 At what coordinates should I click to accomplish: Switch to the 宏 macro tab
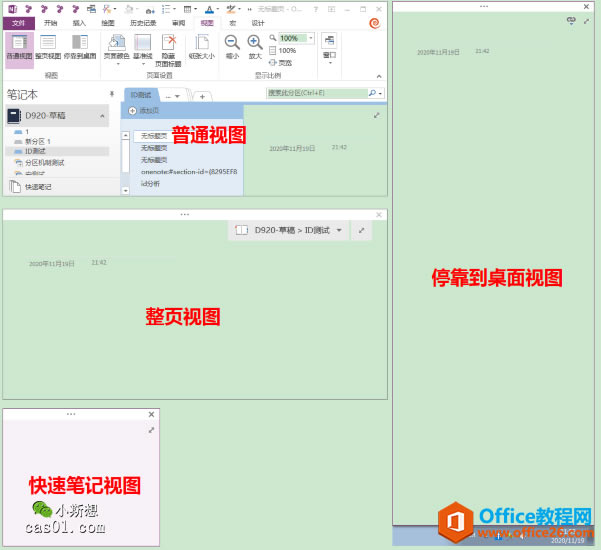tap(233, 23)
